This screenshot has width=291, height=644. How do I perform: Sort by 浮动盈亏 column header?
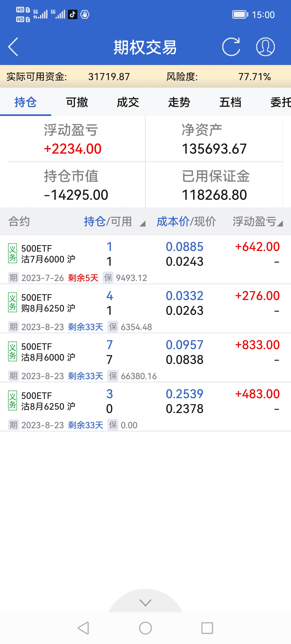[x=257, y=222]
